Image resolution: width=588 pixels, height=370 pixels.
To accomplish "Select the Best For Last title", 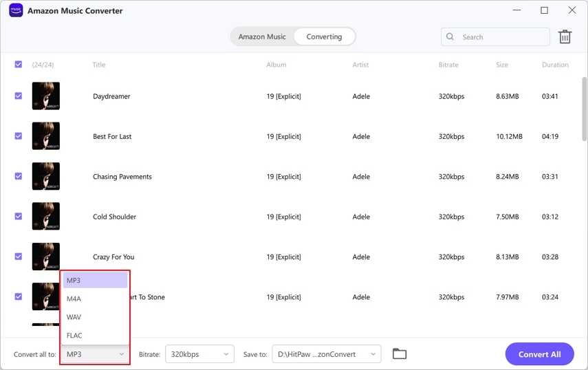I will (112, 136).
